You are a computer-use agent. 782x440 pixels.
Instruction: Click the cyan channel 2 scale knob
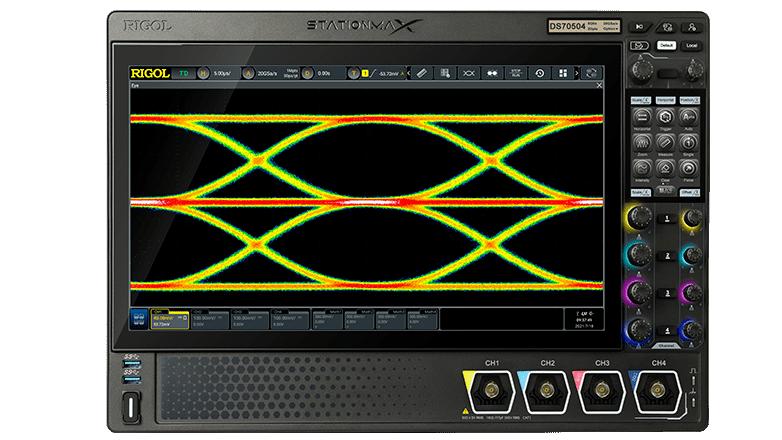point(639,254)
